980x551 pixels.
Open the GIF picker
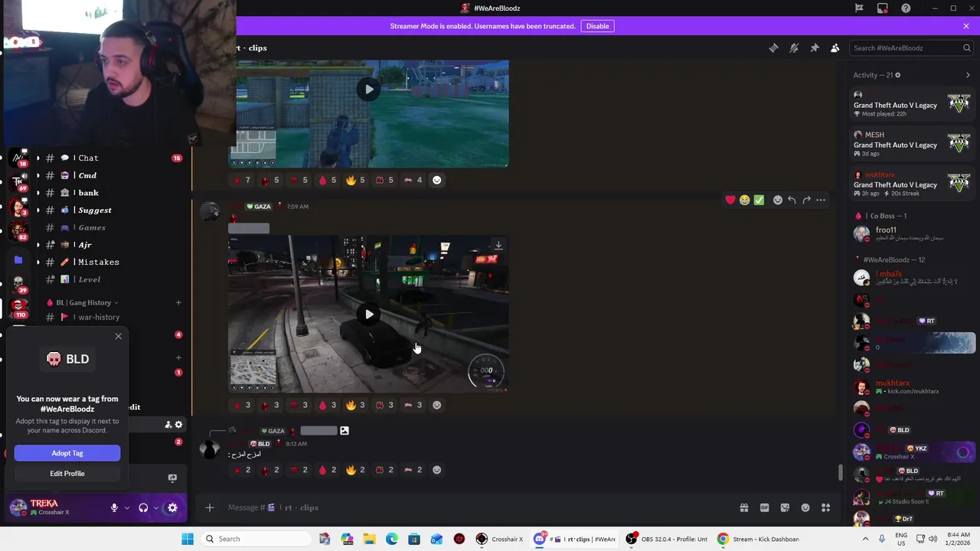[x=764, y=507]
